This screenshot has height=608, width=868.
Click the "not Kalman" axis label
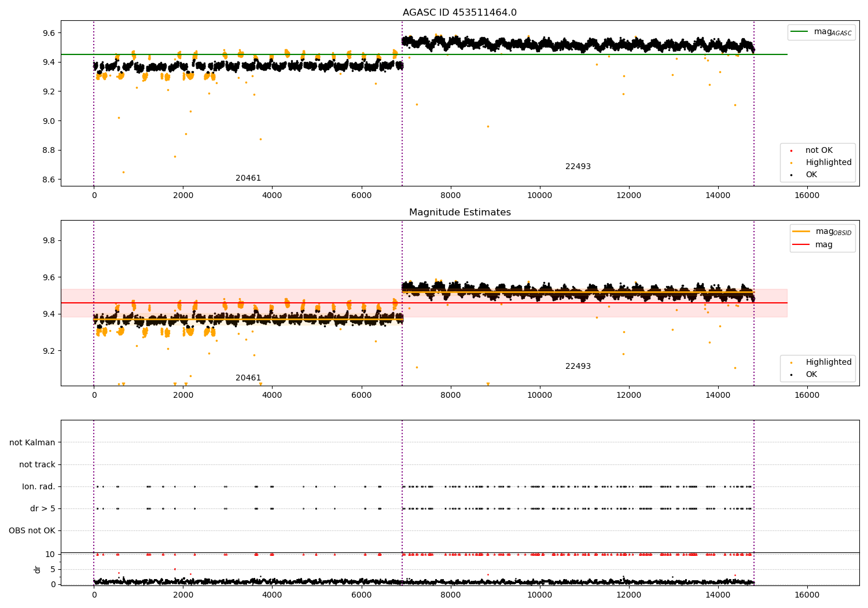tap(32, 442)
